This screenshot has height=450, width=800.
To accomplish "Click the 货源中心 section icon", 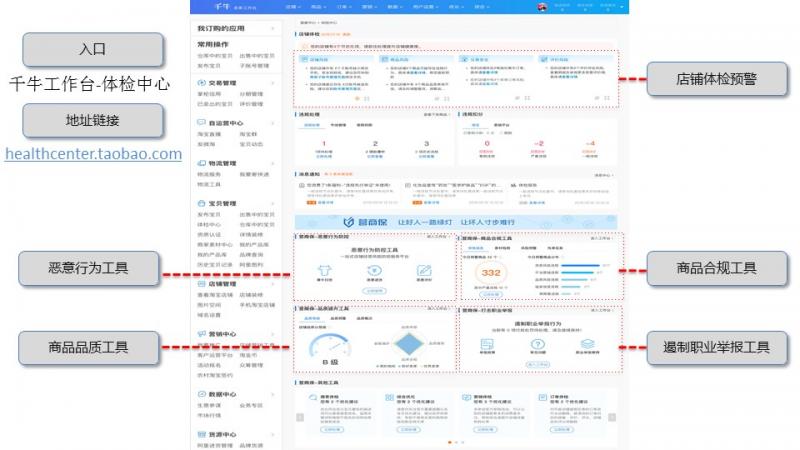I will [x=201, y=434].
